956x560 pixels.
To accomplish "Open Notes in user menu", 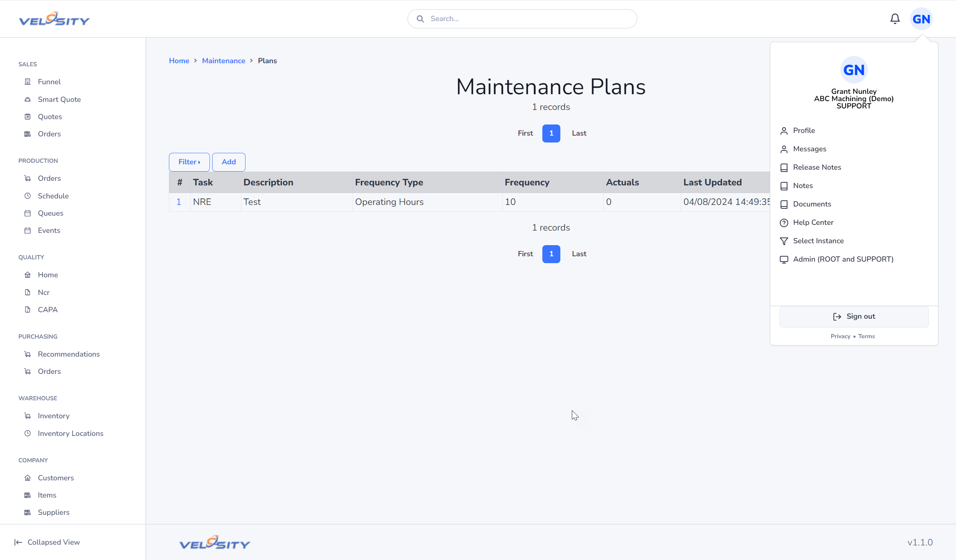I will tap(803, 185).
